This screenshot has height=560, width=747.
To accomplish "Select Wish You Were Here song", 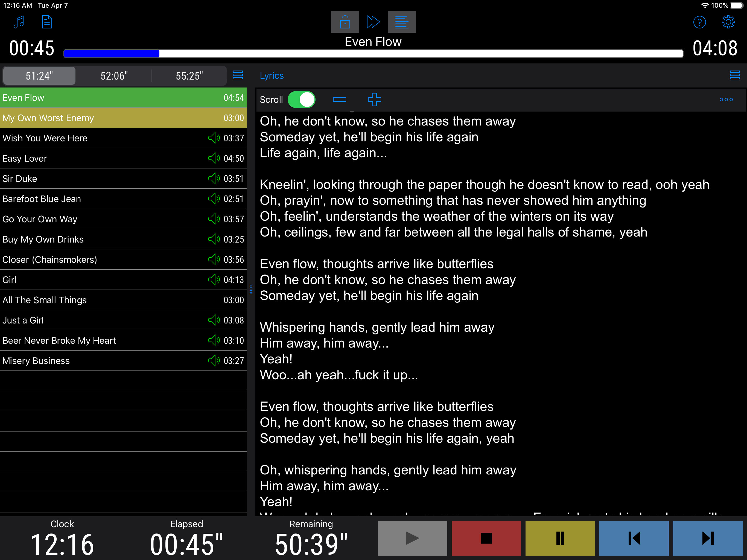I will tap(123, 138).
